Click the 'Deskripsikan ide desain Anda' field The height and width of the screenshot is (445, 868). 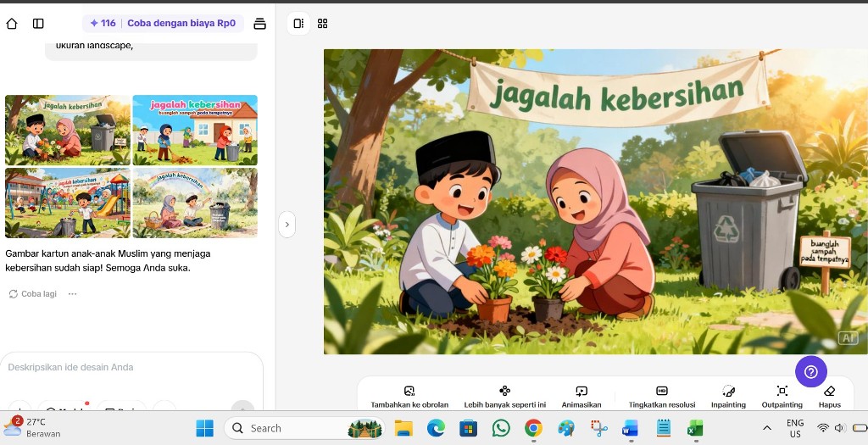coord(127,367)
